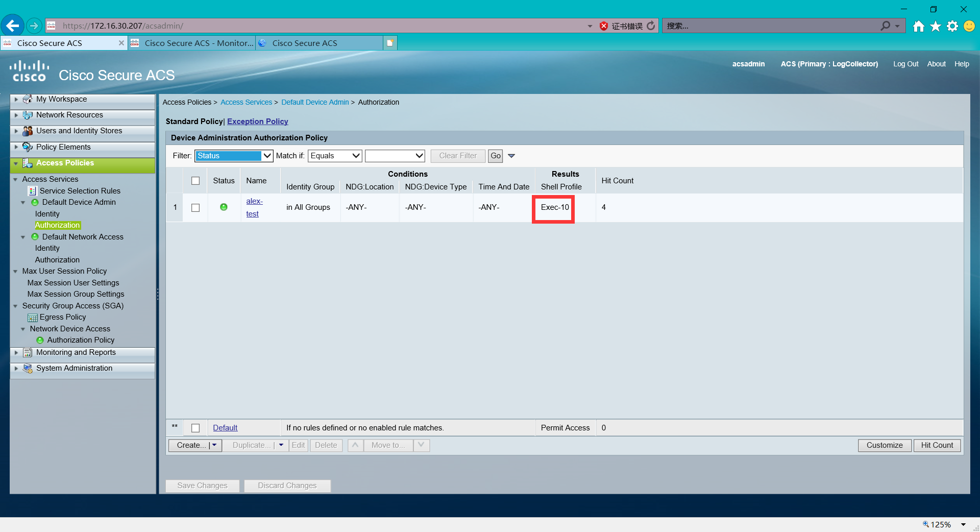980x532 pixels.
Task: Open the Help link
Action: (962, 64)
